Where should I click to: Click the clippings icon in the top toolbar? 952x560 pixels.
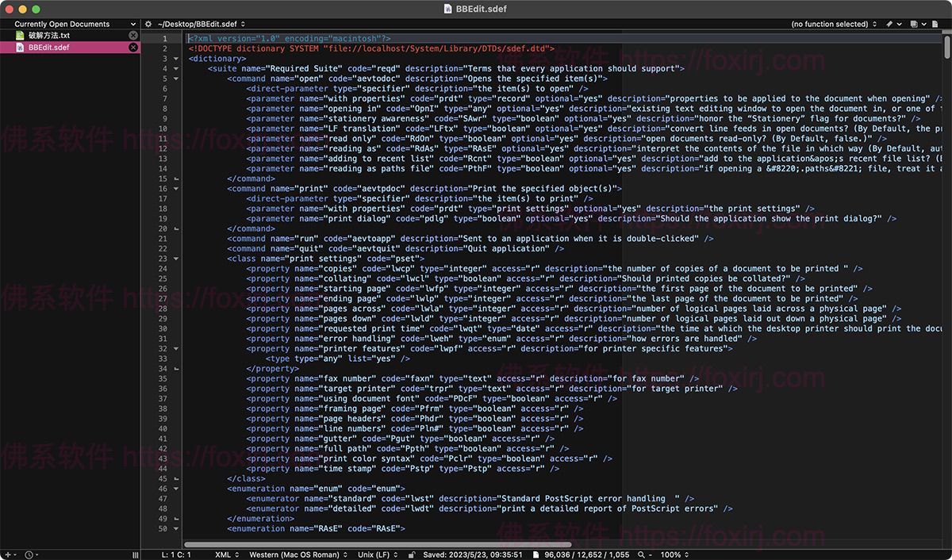(914, 24)
